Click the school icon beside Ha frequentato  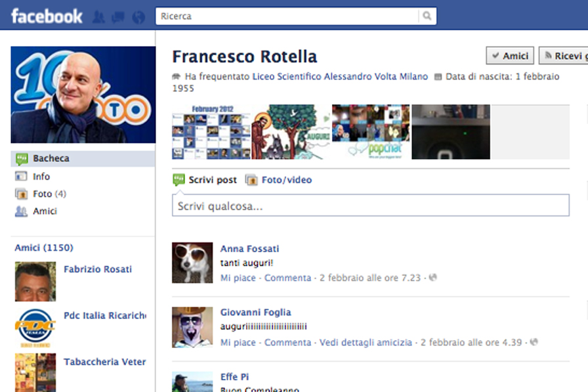(177, 77)
